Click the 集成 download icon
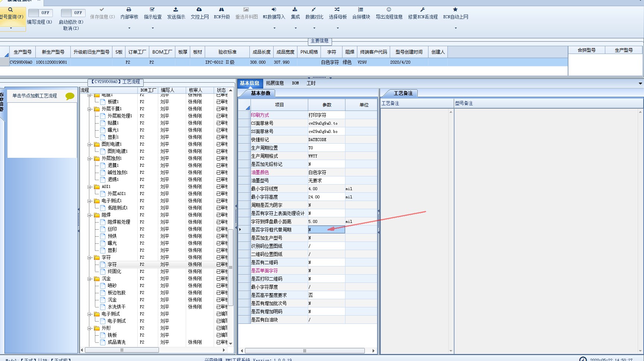 (x=295, y=9)
